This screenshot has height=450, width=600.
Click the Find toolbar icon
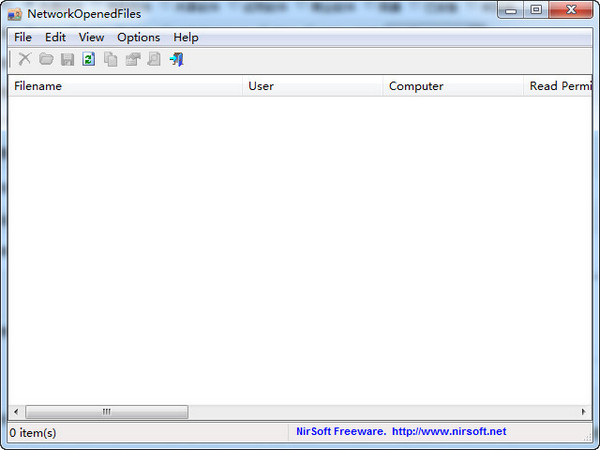(154, 59)
